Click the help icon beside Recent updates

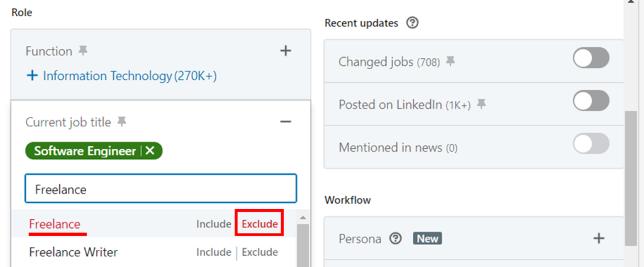(413, 23)
